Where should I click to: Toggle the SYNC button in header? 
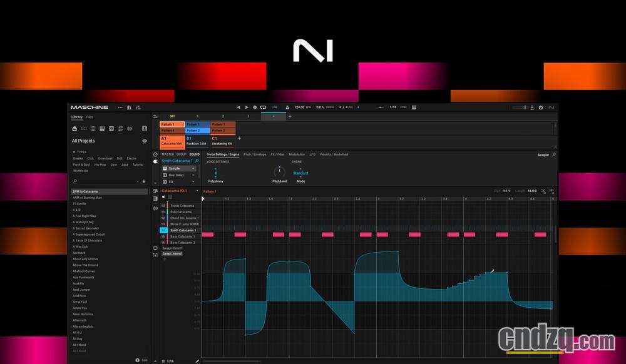click(404, 107)
